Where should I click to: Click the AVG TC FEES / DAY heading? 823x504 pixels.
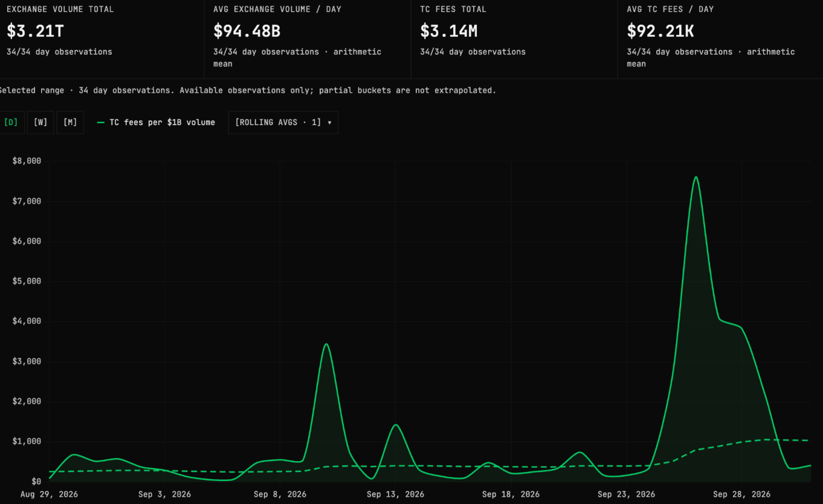(x=670, y=9)
